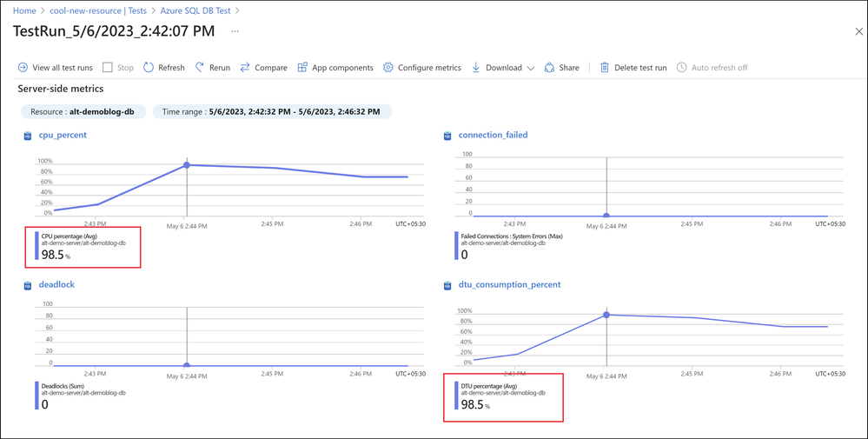Click the App components grid icon

tap(302, 68)
